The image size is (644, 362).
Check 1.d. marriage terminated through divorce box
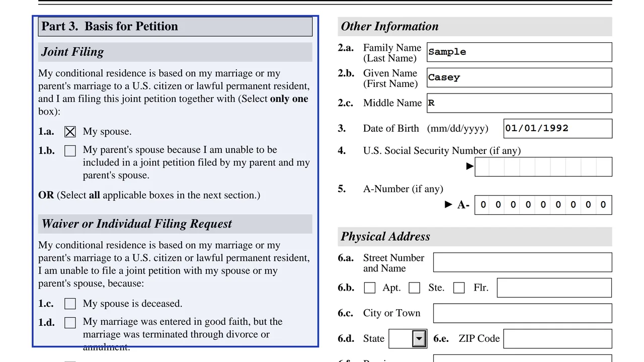(70, 323)
